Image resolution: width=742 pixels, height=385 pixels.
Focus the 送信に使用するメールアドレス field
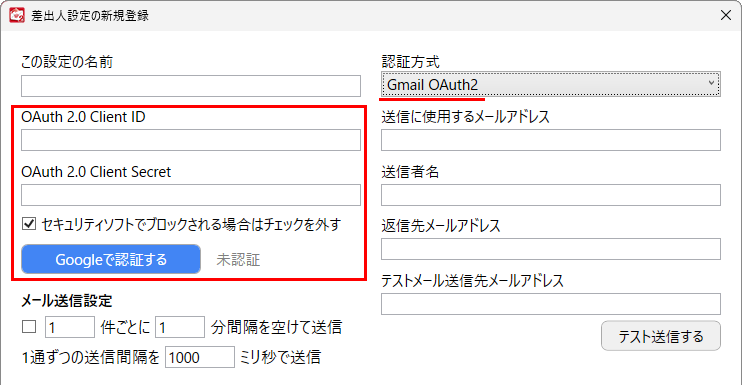point(551,140)
